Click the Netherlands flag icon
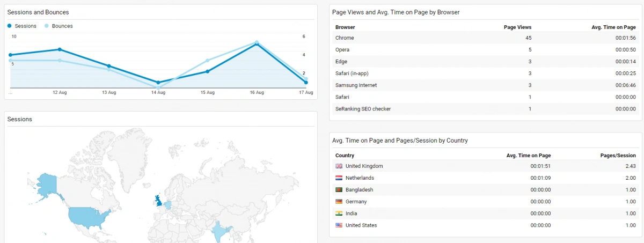The height and width of the screenshot is (243, 644). coord(339,178)
